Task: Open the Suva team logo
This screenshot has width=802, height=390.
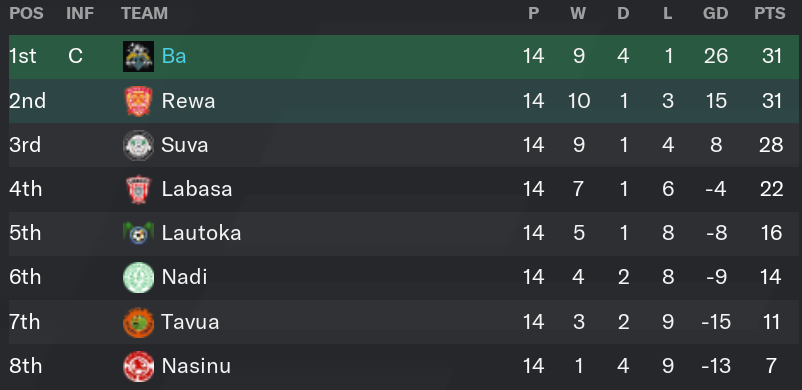Action: click(138, 145)
